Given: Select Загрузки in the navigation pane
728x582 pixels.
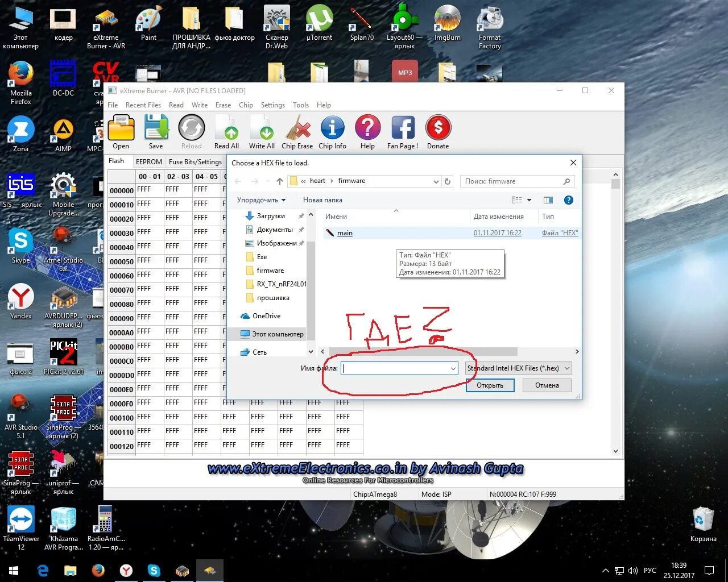Looking at the screenshot, I should [271, 216].
